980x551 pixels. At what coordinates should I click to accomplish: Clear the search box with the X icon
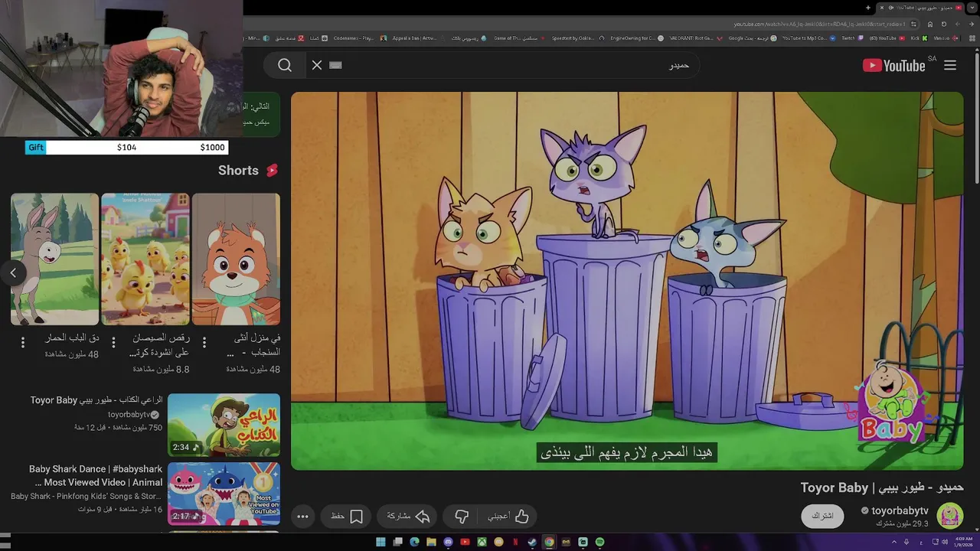pyautogui.click(x=317, y=65)
